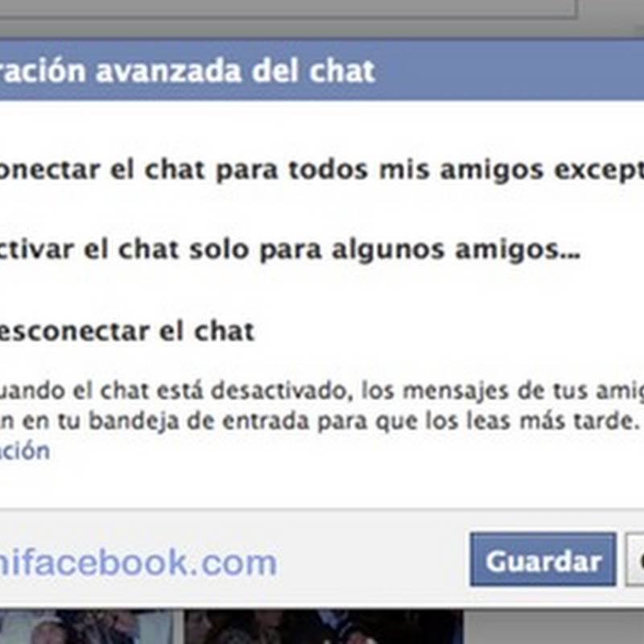The height and width of the screenshot is (644, 644).
Task: Click the blue Guardar button
Action: 543,559
